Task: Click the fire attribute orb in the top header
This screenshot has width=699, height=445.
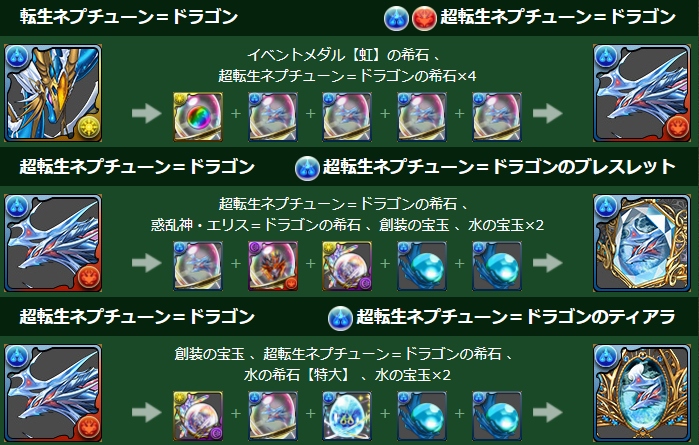Action: coord(424,18)
